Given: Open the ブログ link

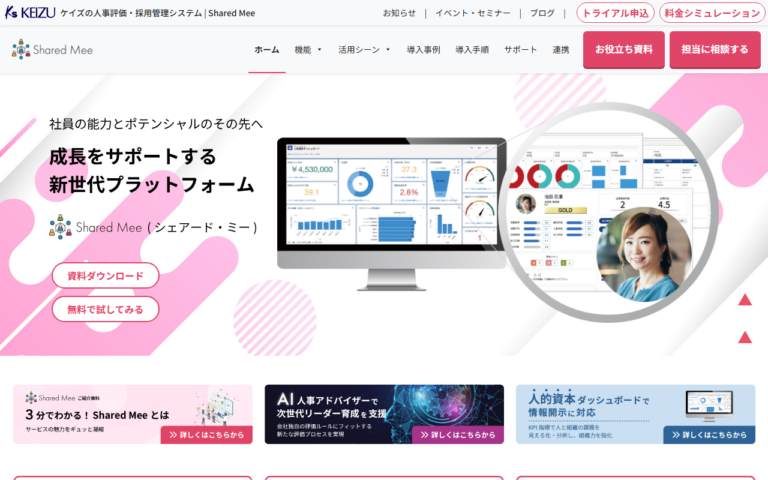Looking at the screenshot, I should pos(542,13).
